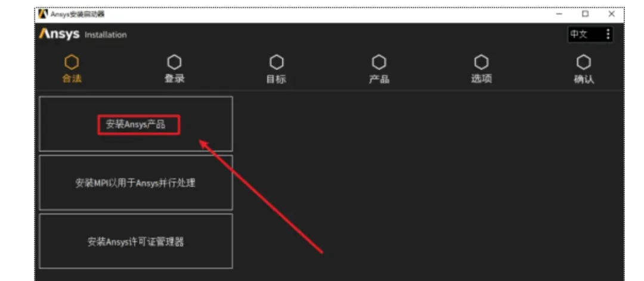The width and height of the screenshot is (644, 281).
Task: Click the Ansys app icon in title bar
Action: tap(43, 14)
